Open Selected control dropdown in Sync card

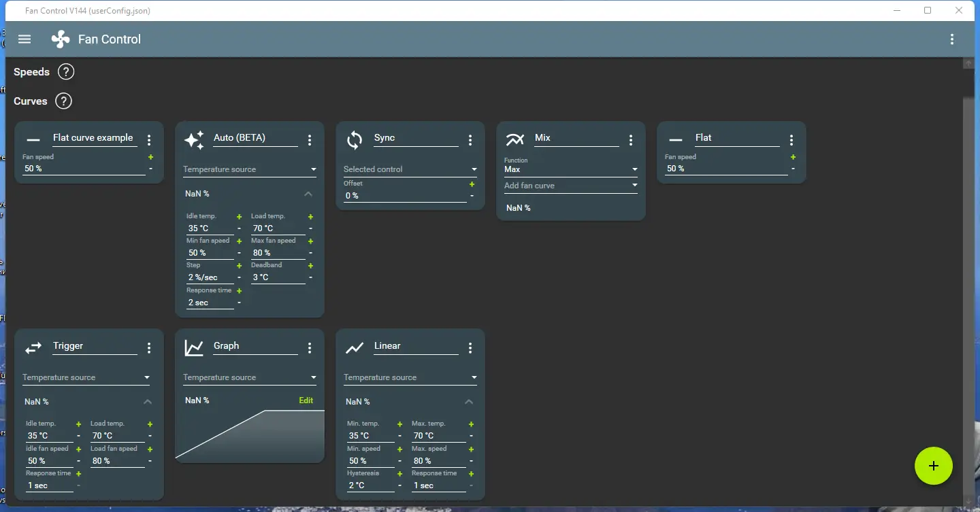tap(410, 169)
